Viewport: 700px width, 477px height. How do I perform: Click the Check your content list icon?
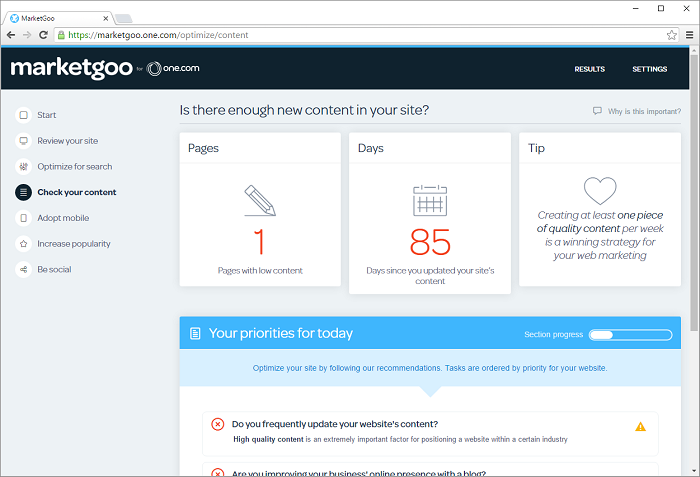(x=24, y=192)
